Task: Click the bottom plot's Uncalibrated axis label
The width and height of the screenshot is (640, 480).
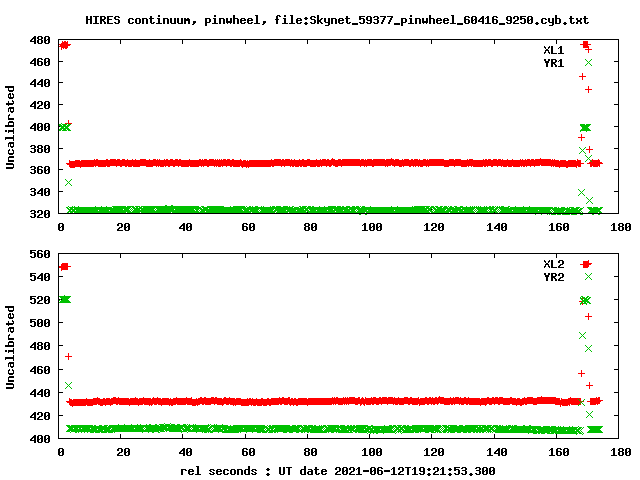Action: 10,347
